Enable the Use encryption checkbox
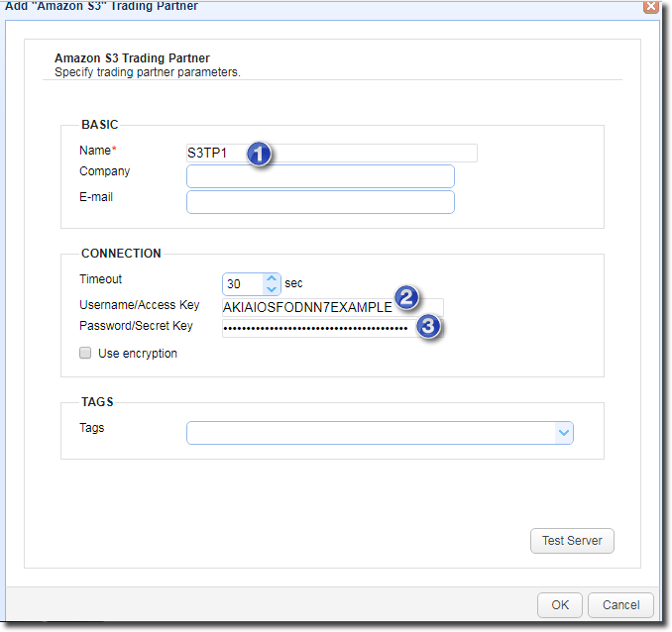 (x=85, y=354)
